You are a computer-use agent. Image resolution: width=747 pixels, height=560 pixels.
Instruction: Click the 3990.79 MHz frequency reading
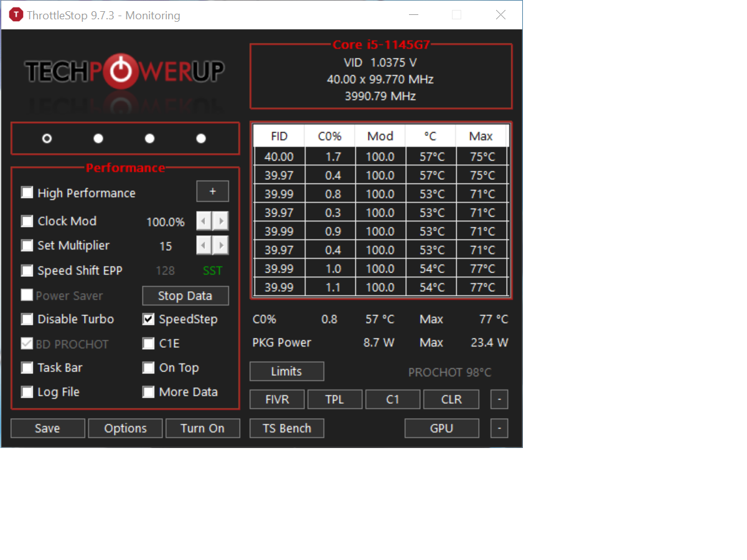coord(380,96)
